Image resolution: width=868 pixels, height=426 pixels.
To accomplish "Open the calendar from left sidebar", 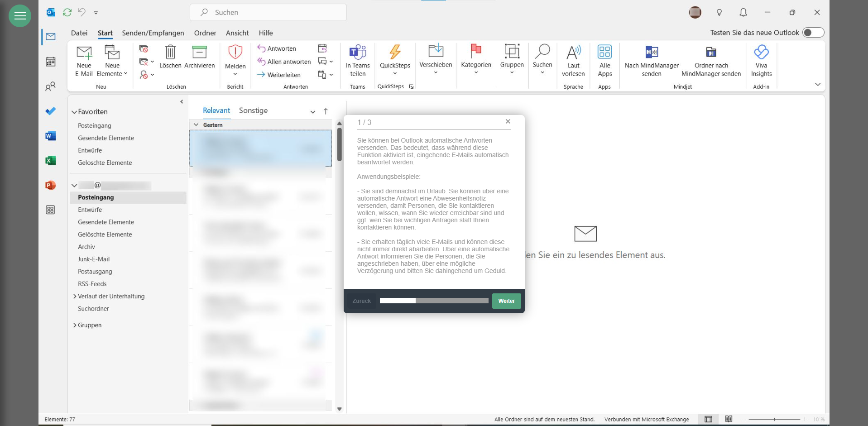I will pos(50,62).
